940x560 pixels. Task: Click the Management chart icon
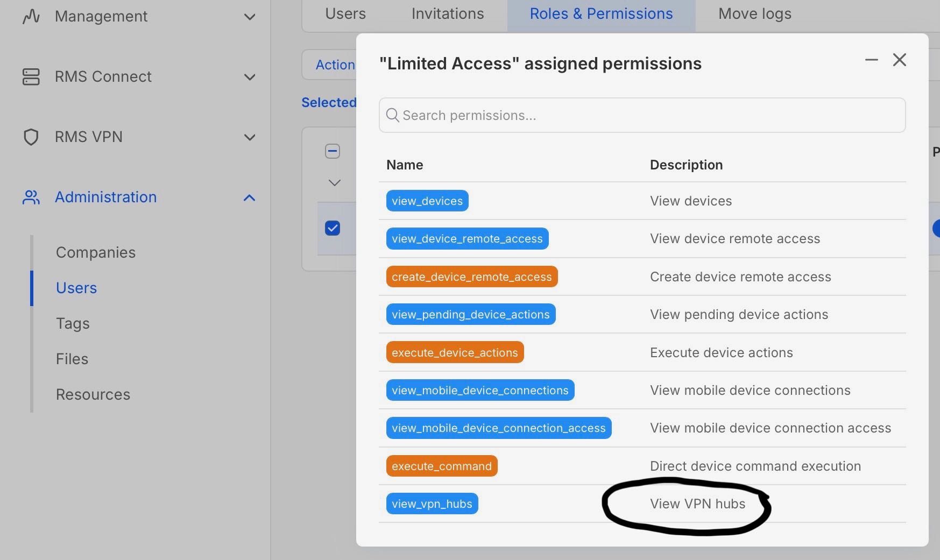(x=31, y=17)
